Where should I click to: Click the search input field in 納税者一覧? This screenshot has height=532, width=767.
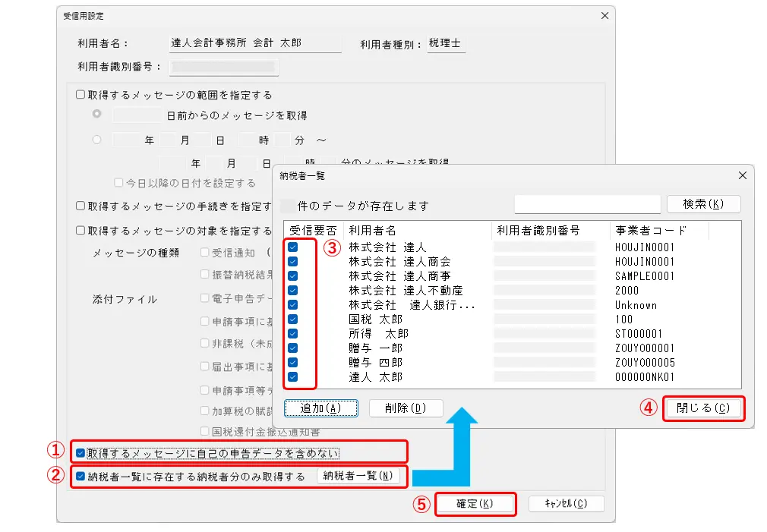587,204
